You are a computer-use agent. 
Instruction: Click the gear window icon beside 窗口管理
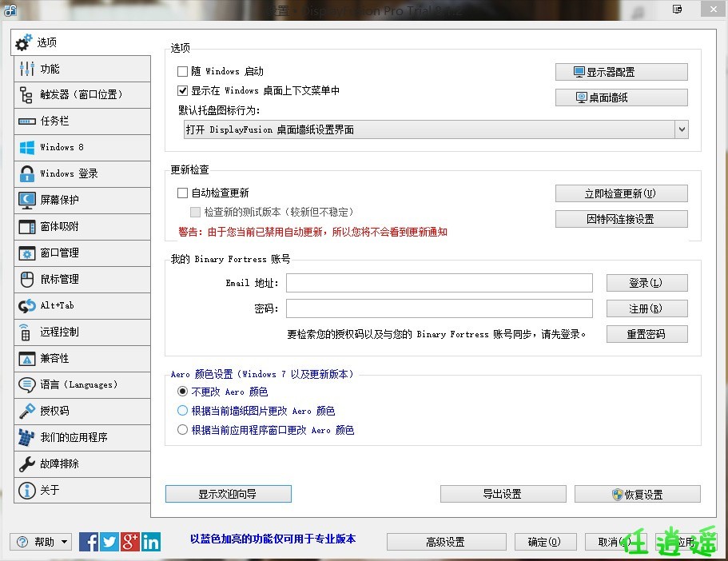click(27, 253)
